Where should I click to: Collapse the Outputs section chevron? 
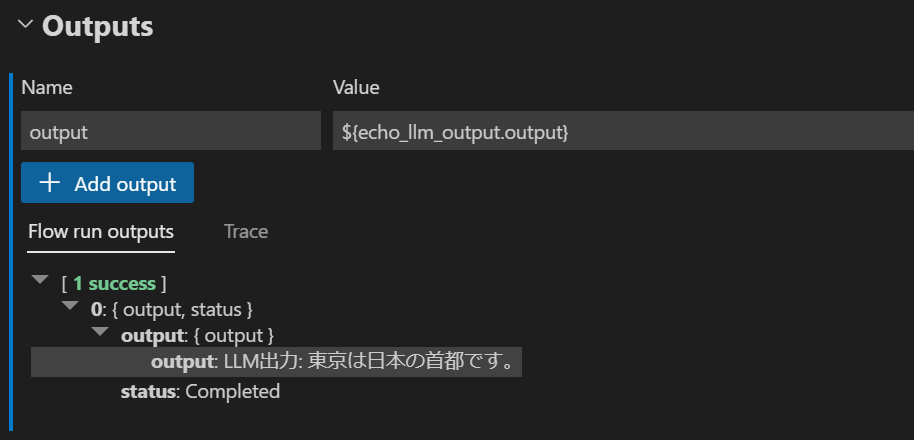click(25, 25)
